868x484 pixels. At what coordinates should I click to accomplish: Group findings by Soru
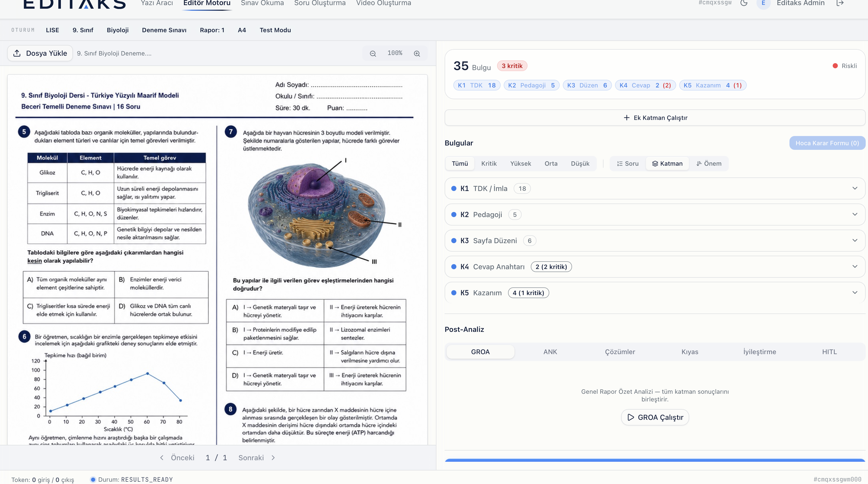(x=628, y=163)
